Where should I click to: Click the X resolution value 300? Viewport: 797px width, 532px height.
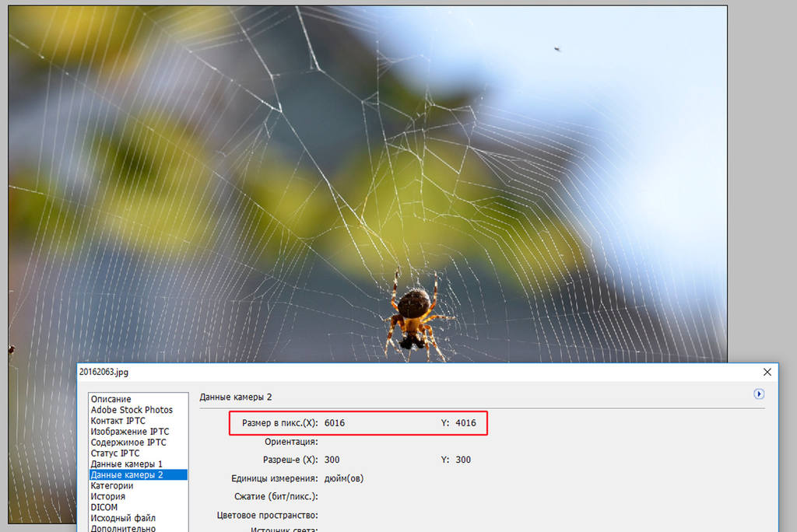[332, 460]
